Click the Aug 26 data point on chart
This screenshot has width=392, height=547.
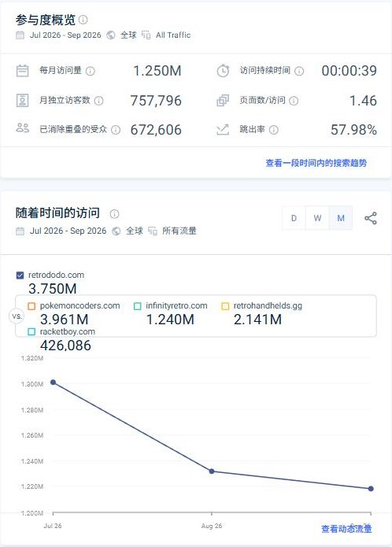(212, 471)
